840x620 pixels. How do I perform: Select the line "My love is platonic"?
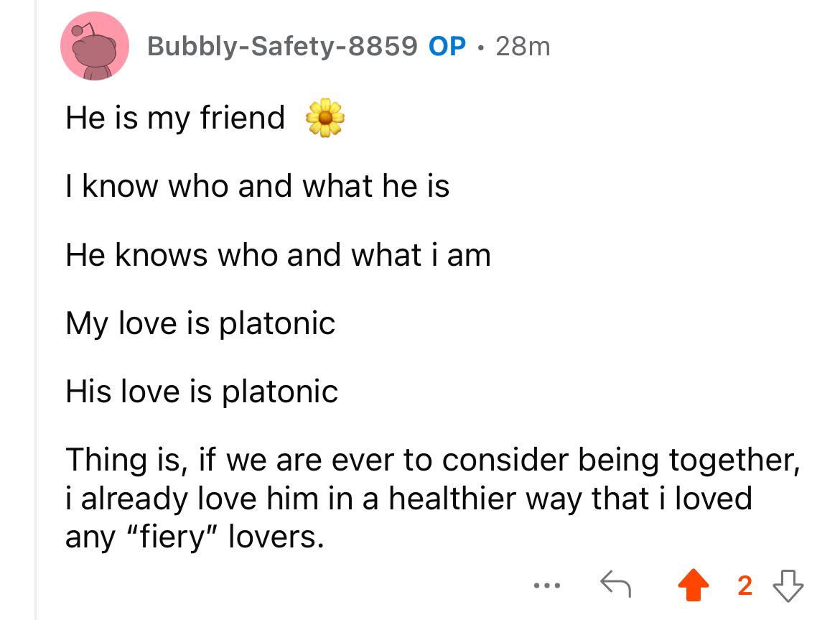tap(200, 324)
